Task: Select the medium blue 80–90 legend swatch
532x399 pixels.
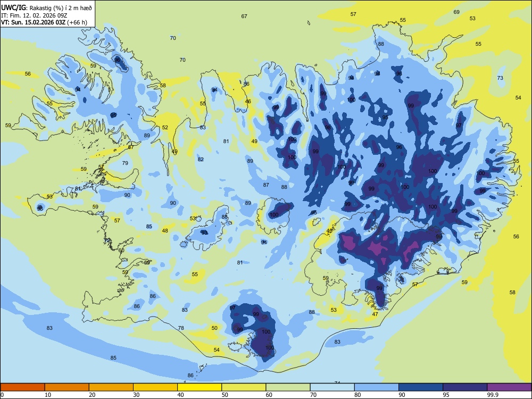Action: pyautogui.click(x=377, y=387)
